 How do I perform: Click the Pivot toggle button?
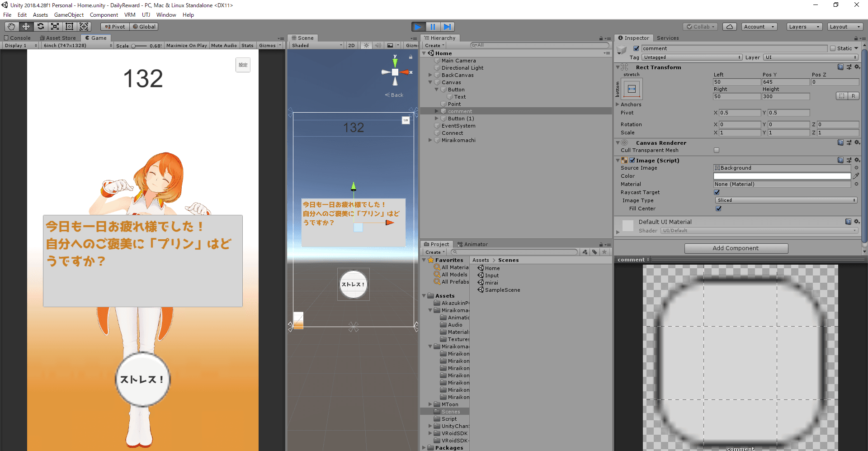(x=115, y=27)
